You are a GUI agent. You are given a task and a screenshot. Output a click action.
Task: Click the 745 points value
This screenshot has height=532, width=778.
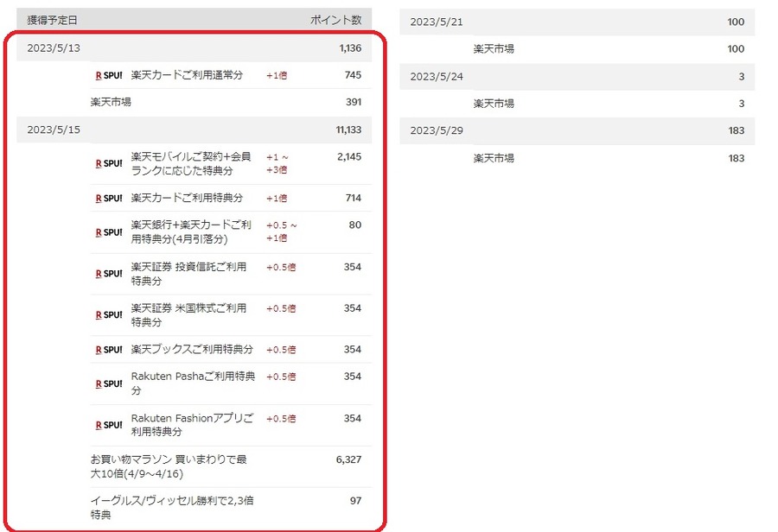[x=353, y=75]
